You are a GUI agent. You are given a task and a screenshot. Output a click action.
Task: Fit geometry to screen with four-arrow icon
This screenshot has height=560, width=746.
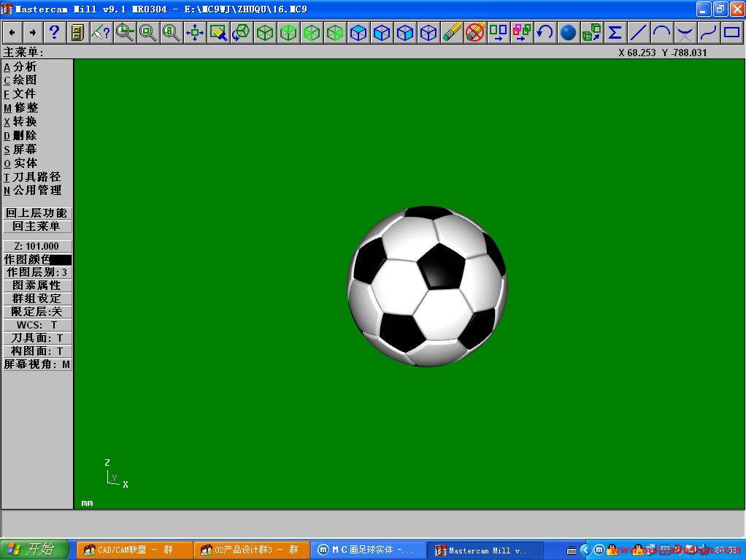(195, 32)
